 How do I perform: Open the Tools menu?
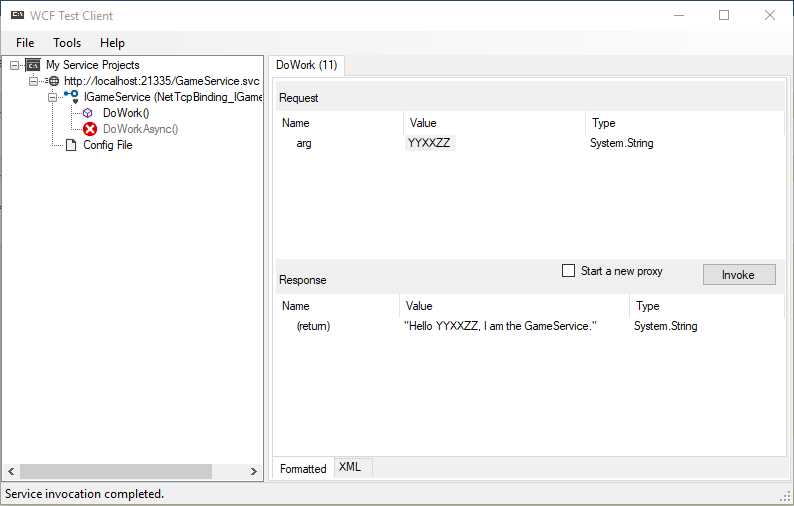coord(67,43)
